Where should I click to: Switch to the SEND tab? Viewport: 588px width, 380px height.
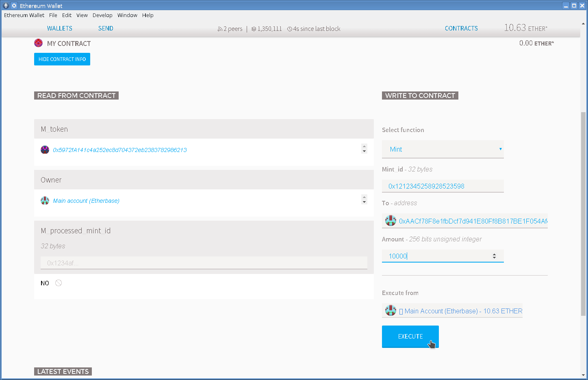pos(106,28)
